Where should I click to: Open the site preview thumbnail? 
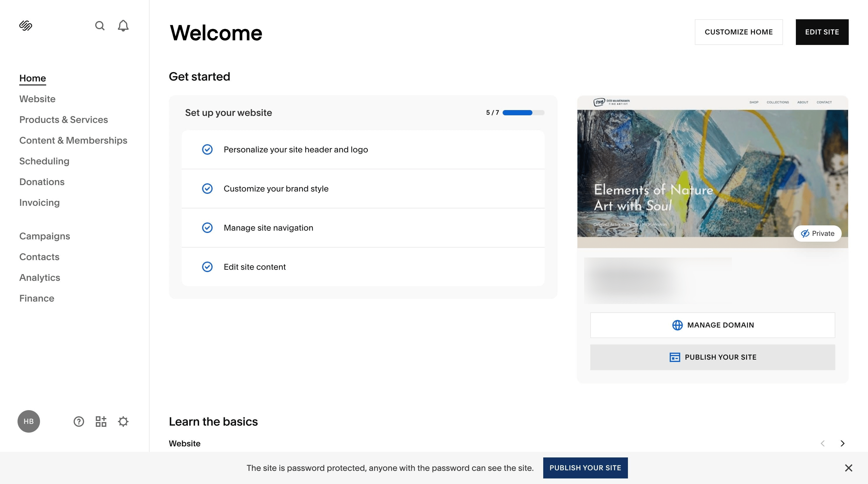point(712,172)
